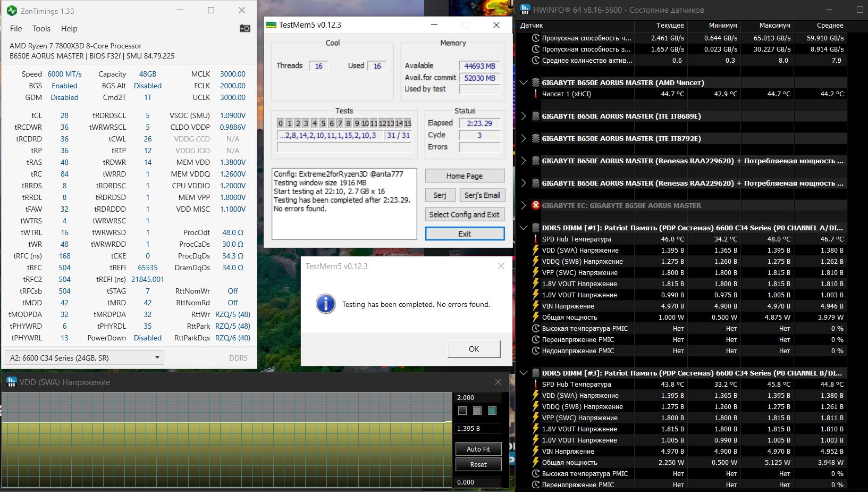Collapse the DDR5 DIMM [#1] sensor group

click(524, 228)
